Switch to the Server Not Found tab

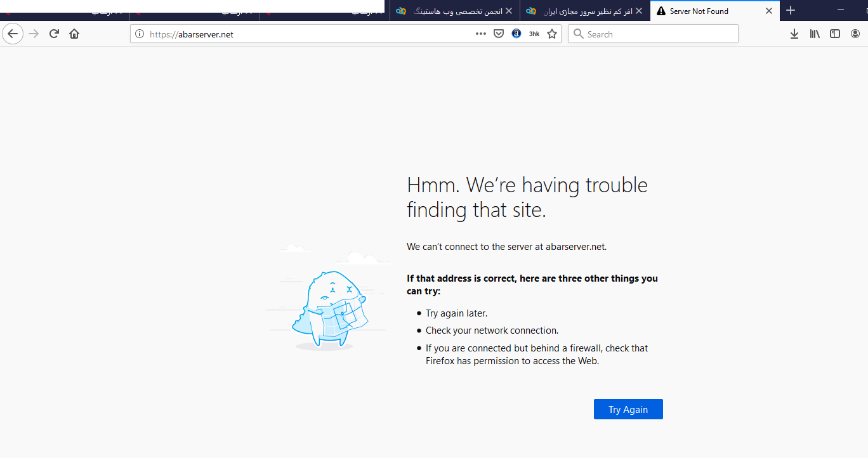tap(714, 11)
